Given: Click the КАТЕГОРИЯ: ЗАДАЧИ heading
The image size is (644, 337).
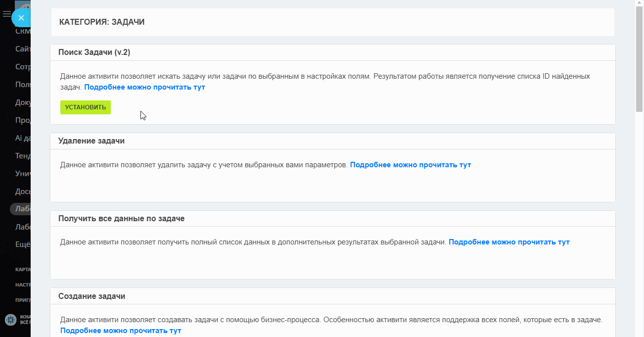Looking at the screenshot, I should pos(102,22).
